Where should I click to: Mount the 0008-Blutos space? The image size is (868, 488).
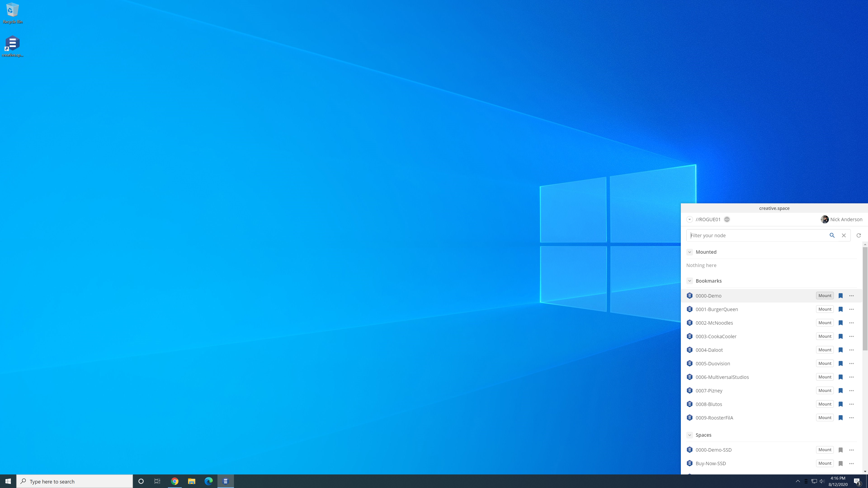[825, 404]
